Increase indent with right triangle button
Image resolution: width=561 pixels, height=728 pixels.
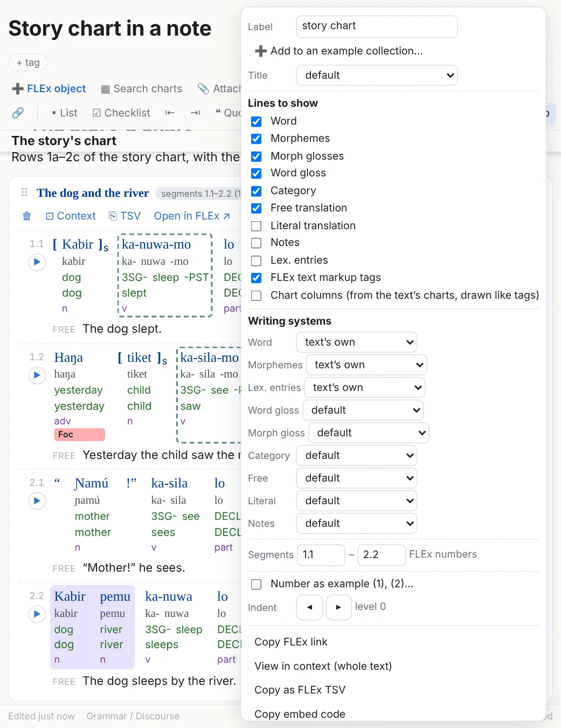338,608
